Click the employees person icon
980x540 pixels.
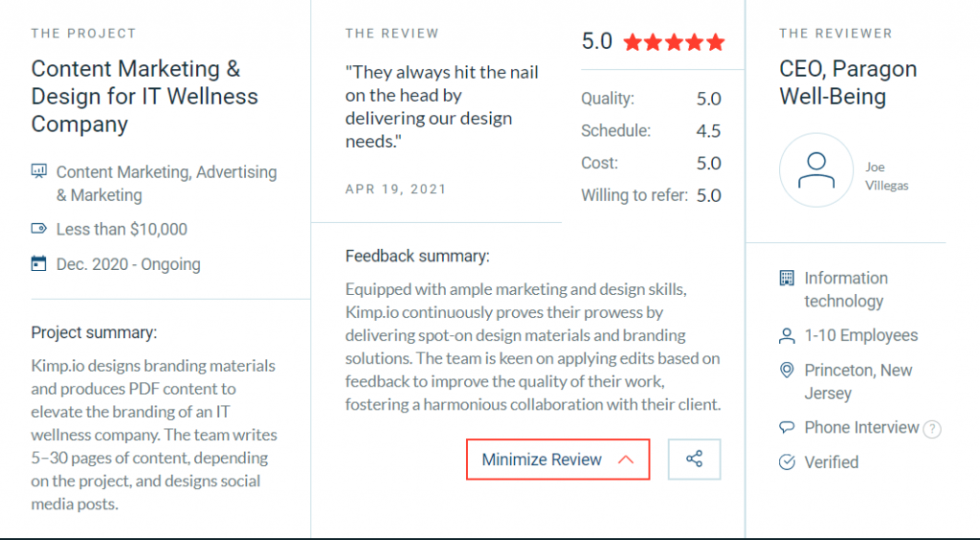click(x=787, y=336)
